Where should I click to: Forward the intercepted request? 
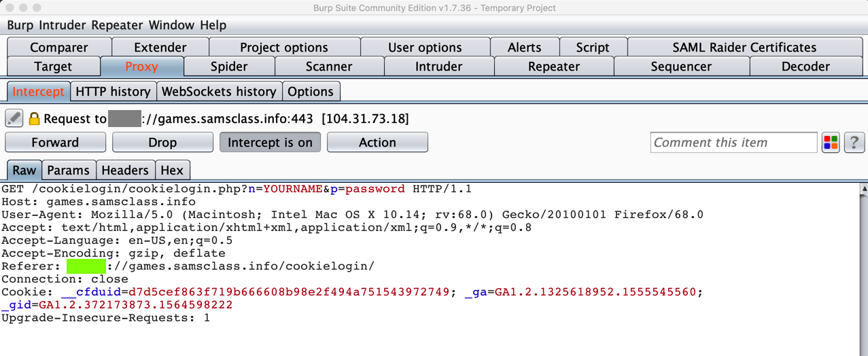pos(55,143)
